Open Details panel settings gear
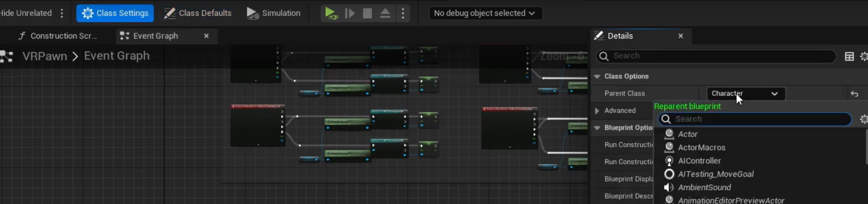868x204 pixels. (864, 57)
